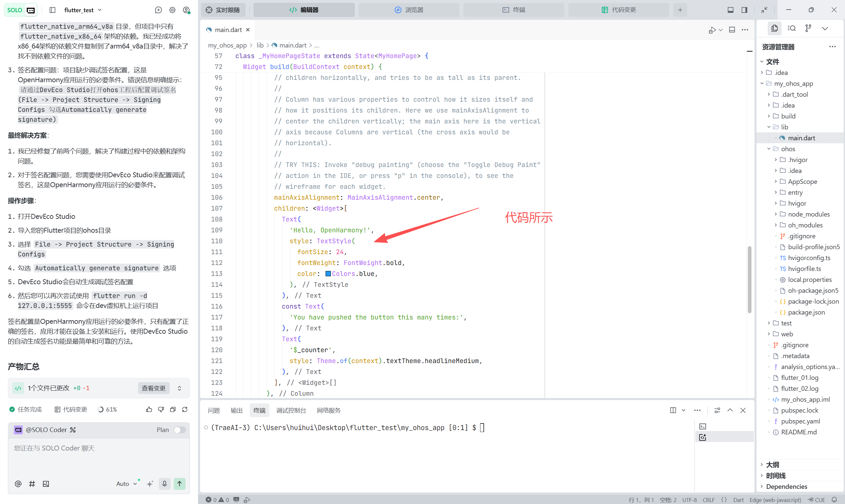
Task: Toggle the Plan mode switch
Action: pyautogui.click(x=179, y=430)
